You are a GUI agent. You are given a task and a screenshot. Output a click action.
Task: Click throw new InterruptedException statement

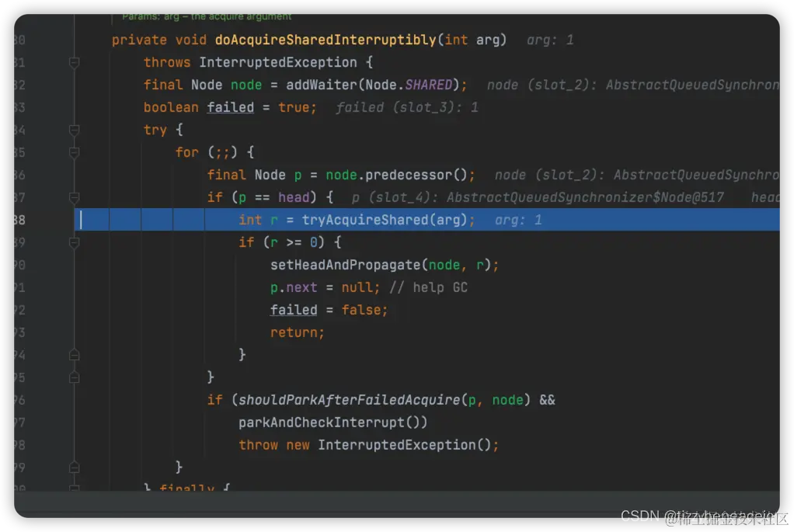tap(368, 445)
